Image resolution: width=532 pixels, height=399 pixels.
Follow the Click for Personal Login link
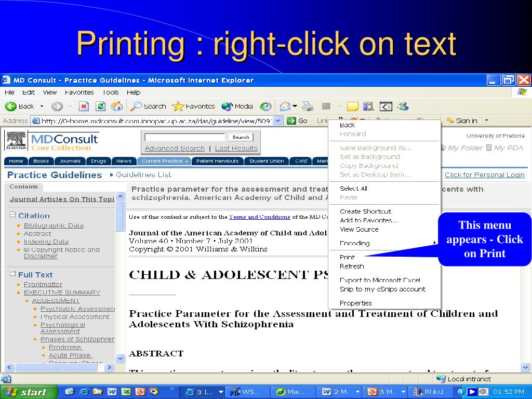tap(485, 175)
